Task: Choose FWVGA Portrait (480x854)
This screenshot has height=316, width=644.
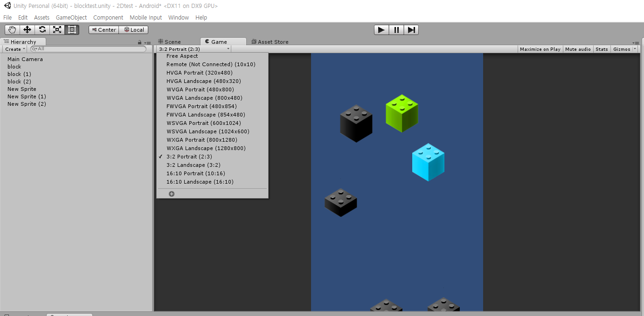Action: pos(212,106)
